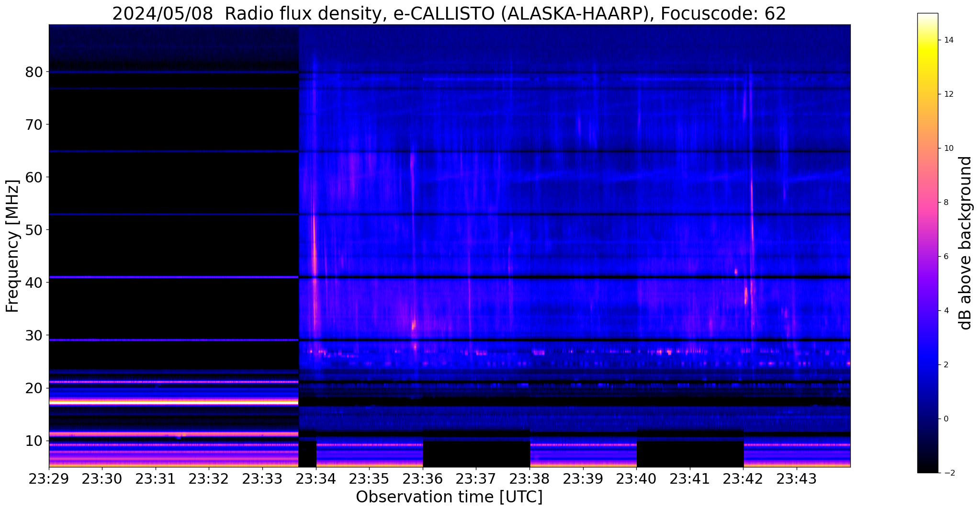Click the 'dB above background' colorbar label
Screen dimensions: 980x511
tap(966, 243)
